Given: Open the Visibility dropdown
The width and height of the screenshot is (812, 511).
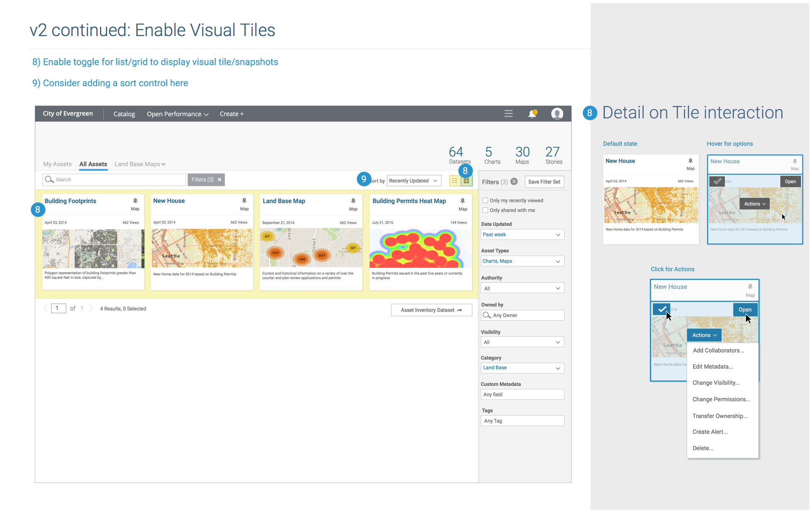Looking at the screenshot, I should coord(522,342).
